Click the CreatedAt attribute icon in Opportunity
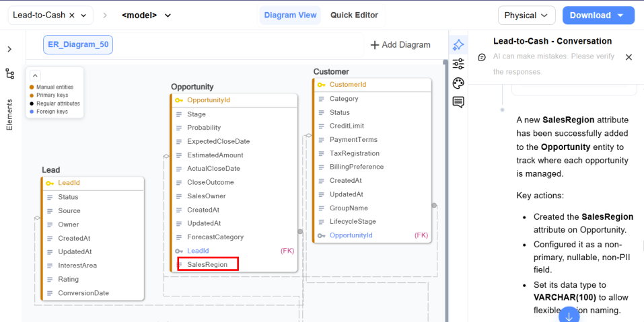 [178, 210]
